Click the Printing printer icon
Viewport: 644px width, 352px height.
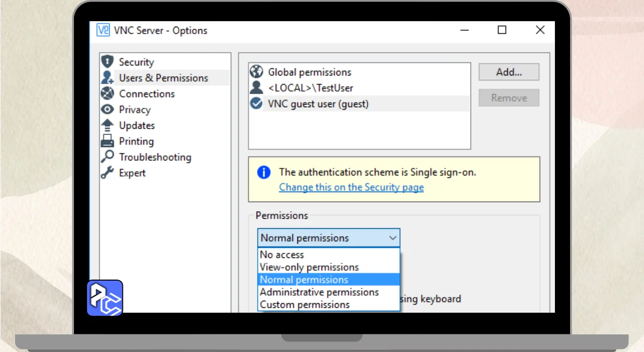click(x=107, y=141)
